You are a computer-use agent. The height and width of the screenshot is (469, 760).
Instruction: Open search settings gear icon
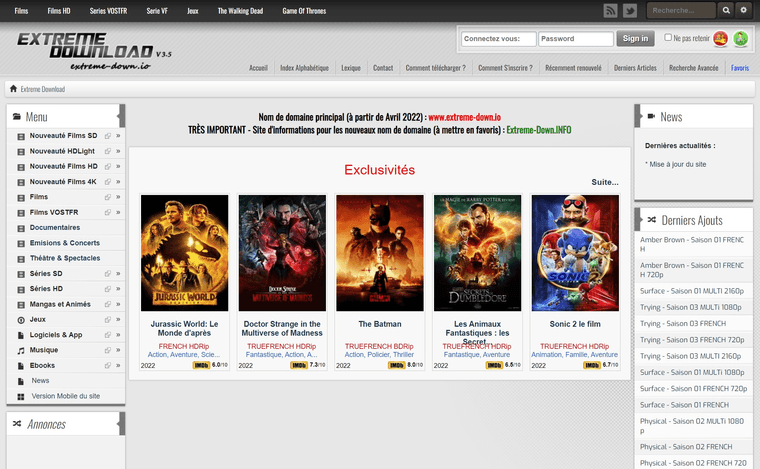pos(743,11)
